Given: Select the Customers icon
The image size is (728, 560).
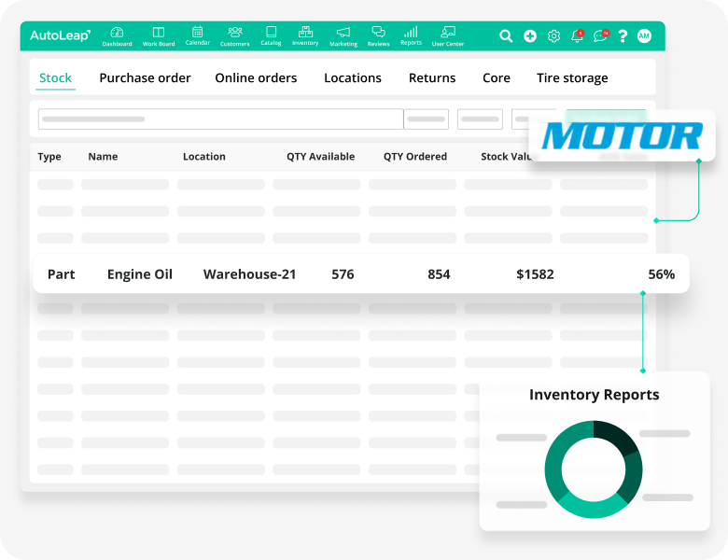Looking at the screenshot, I should (234, 35).
